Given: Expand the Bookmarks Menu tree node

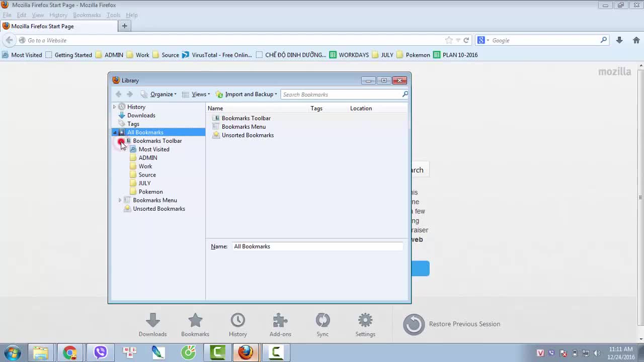Looking at the screenshot, I should 120,200.
